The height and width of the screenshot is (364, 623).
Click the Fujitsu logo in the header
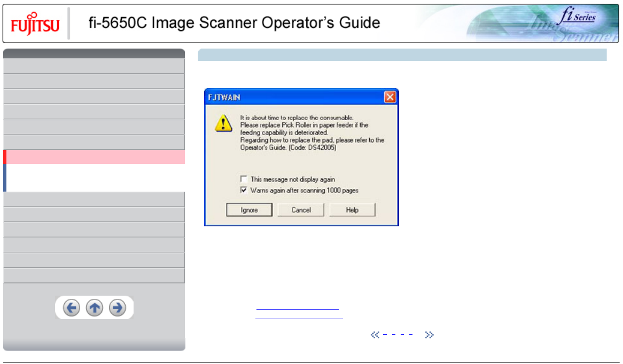point(35,24)
